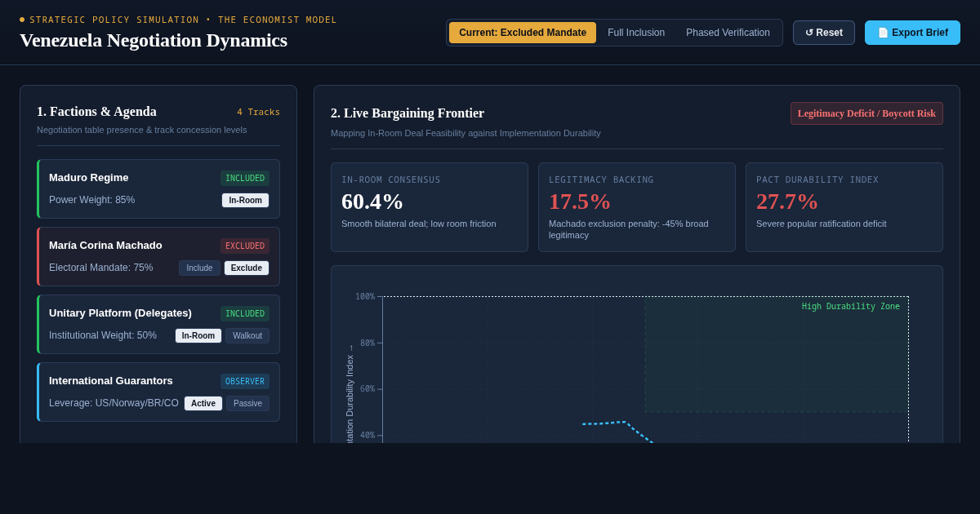Screen dimensions: 980x514
Task: Click the Smooth bilateral deal description
Action: point(419,224)
